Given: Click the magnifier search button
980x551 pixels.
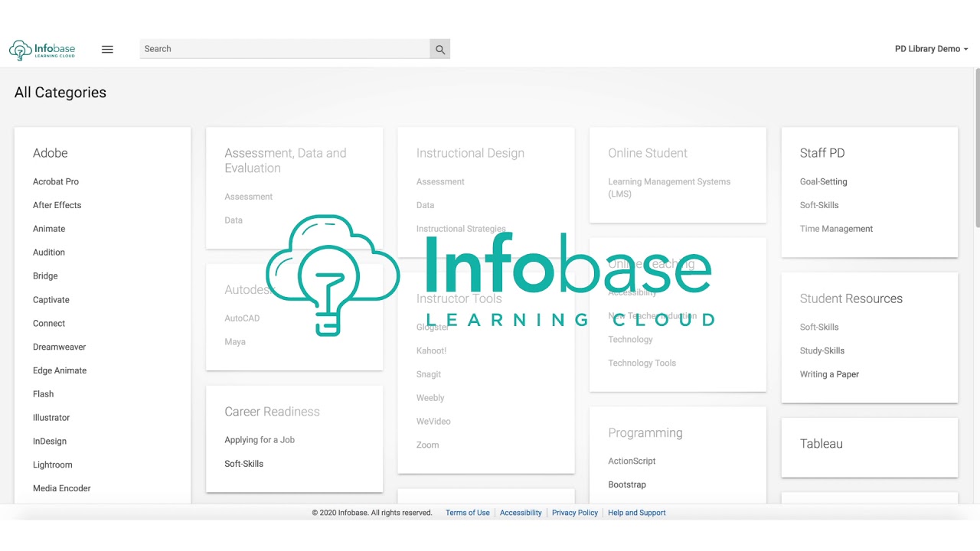Looking at the screenshot, I should click(440, 49).
